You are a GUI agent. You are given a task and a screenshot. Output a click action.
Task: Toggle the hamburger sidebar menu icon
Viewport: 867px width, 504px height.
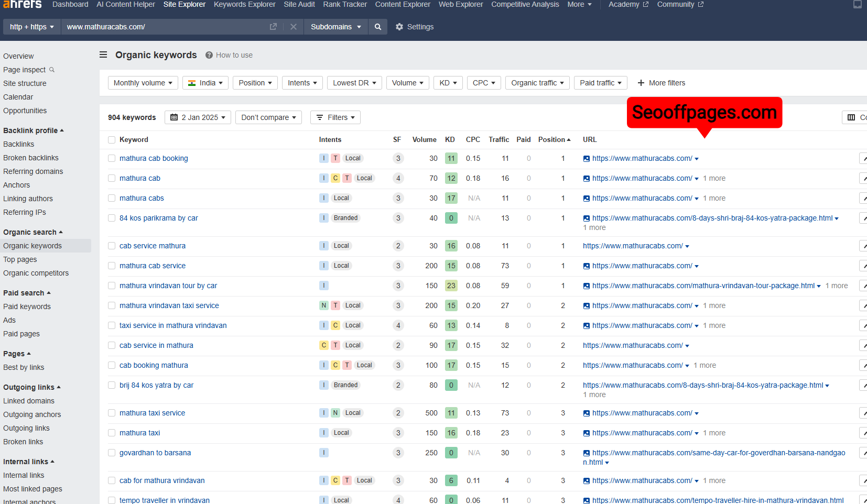(103, 55)
